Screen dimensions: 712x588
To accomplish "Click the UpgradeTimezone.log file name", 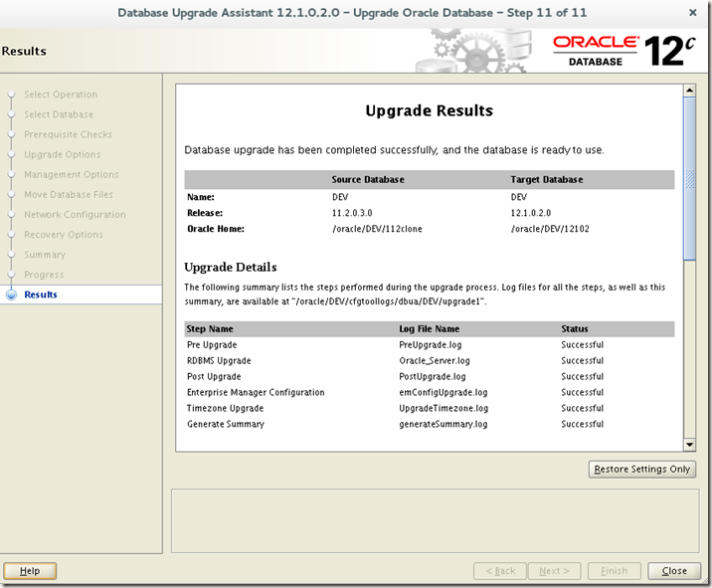I will 444,408.
